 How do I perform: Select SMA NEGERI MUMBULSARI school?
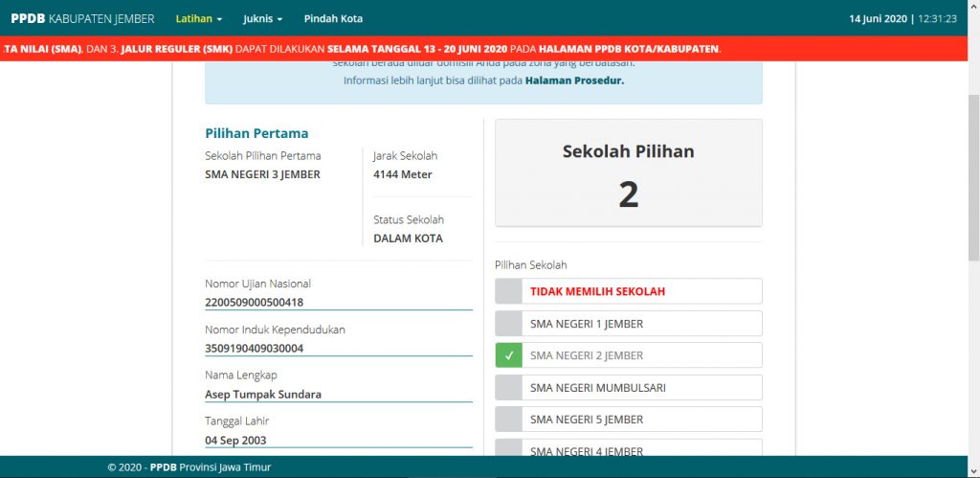point(598,388)
